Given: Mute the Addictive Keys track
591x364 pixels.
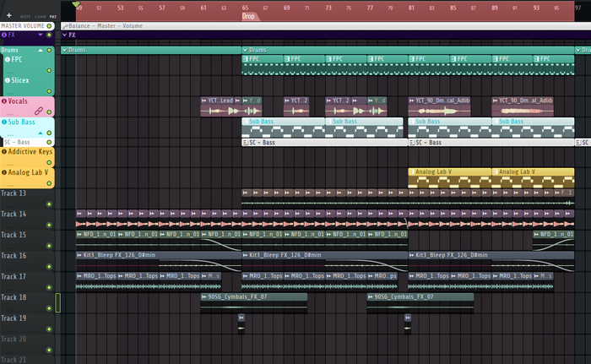Looking at the screenshot, I should pyautogui.click(x=49, y=162).
